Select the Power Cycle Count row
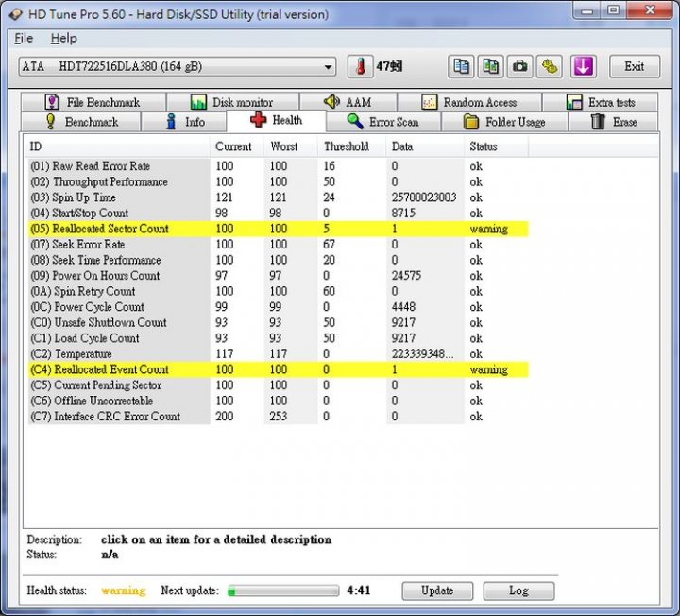This screenshot has height=616, width=680. coord(279,307)
